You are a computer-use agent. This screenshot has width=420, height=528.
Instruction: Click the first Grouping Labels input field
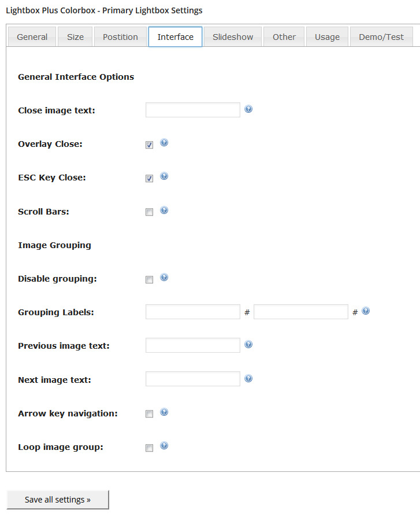click(x=193, y=312)
